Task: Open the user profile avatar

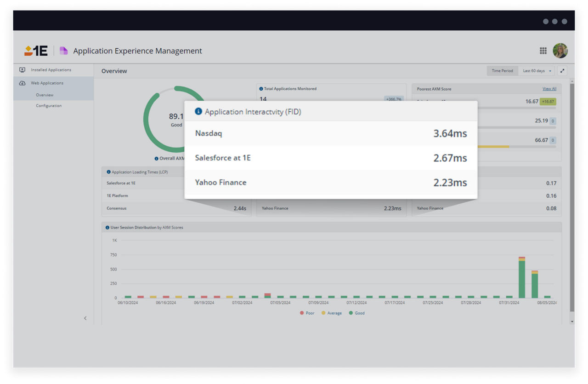Action: click(x=560, y=51)
